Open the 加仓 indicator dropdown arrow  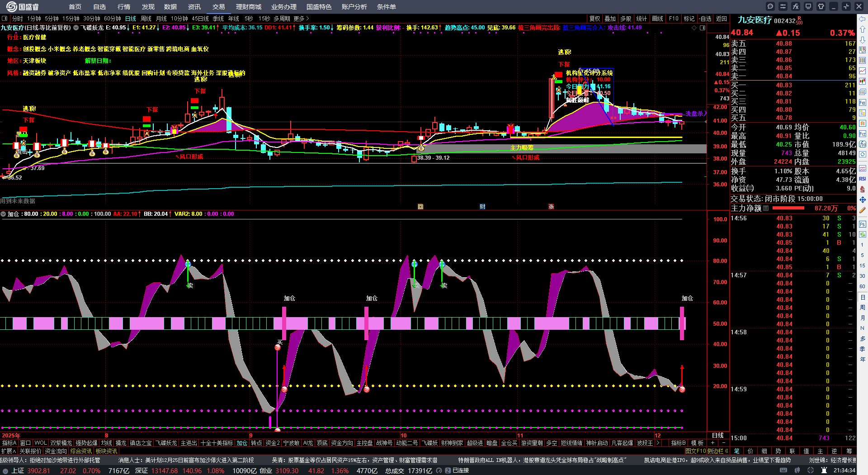(3, 214)
